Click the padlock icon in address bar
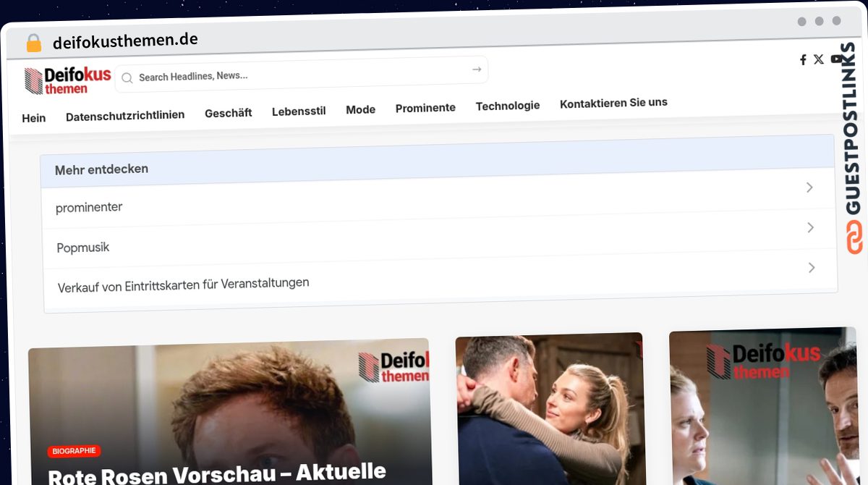The width and height of the screenshot is (868, 485). [x=34, y=43]
